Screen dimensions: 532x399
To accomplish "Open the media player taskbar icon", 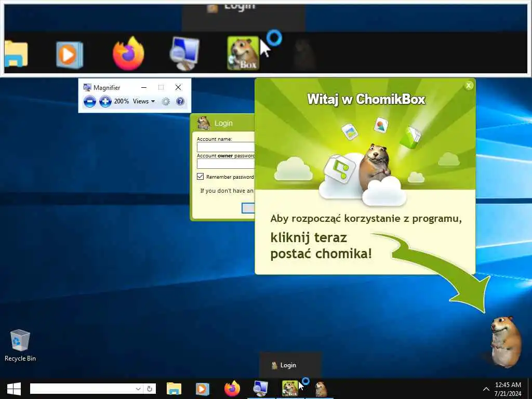I will [203, 389].
